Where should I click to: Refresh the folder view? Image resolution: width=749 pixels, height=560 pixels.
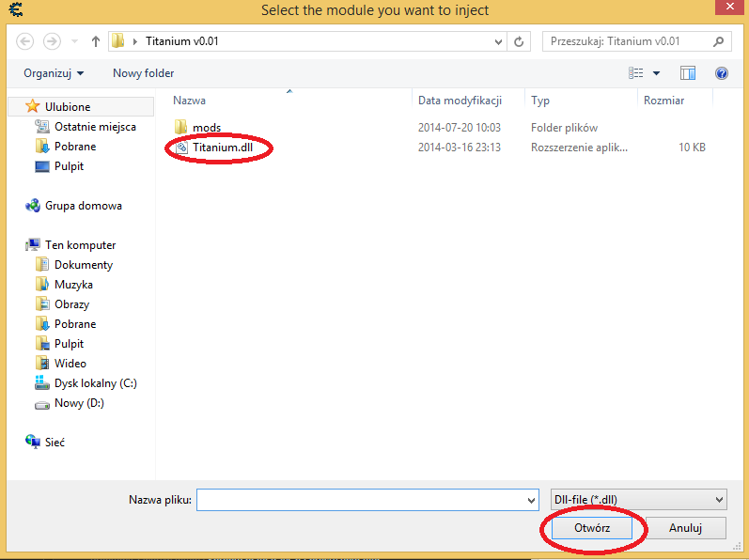point(519,42)
